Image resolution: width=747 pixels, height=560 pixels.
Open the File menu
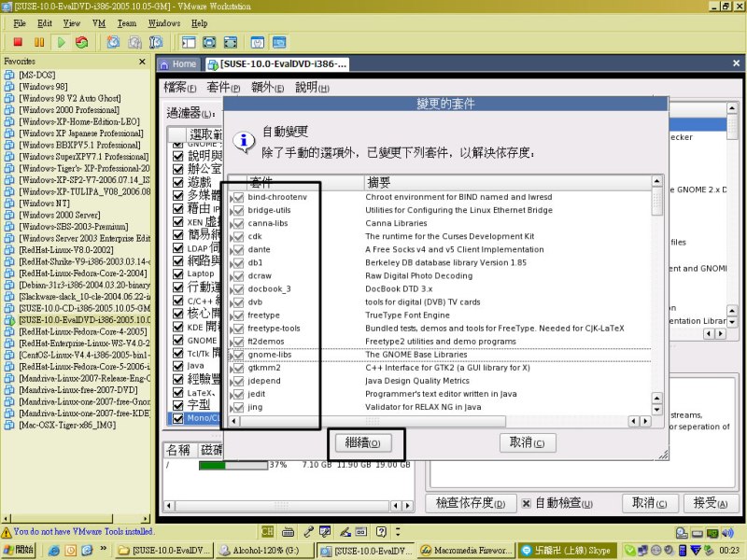click(20, 23)
